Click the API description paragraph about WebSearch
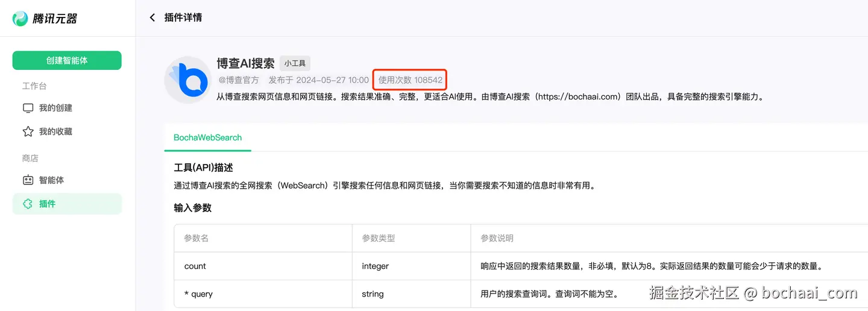Viewport: 868px width, 311px height. 385,186
